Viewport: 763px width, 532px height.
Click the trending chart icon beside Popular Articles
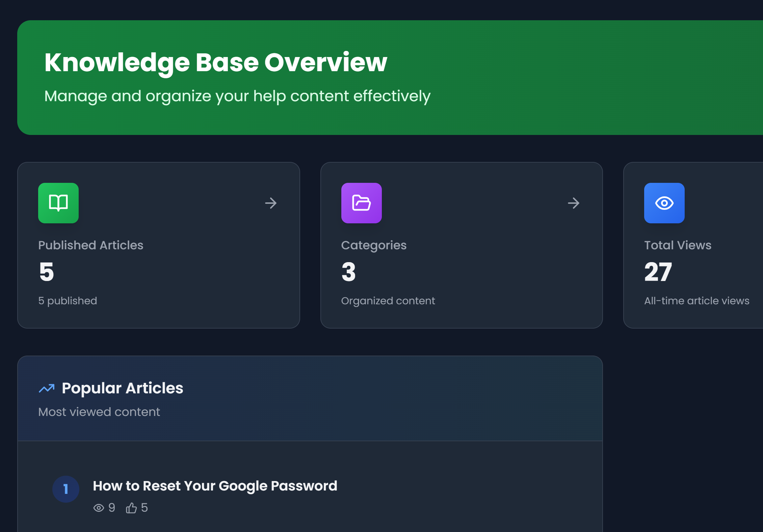tap(47, 388)
